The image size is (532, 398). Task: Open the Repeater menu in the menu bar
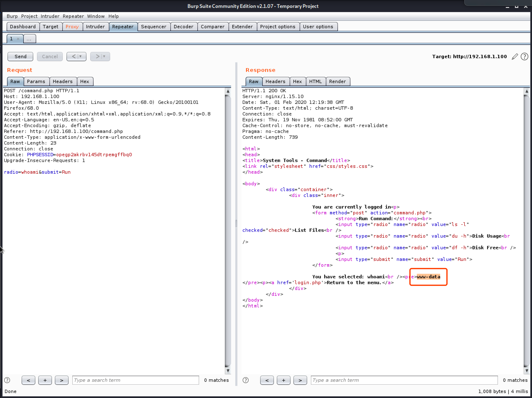coord(73,16)
